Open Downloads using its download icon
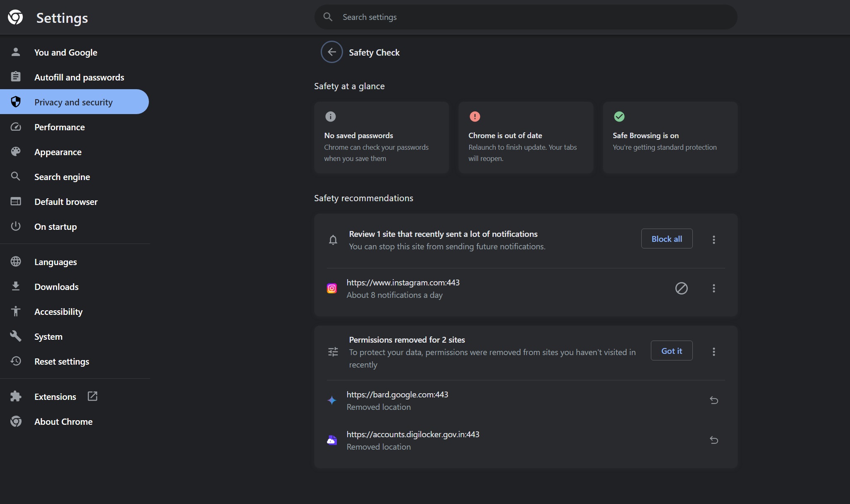The height and width of the screenshot is (504, 850). tap(16, 286)
